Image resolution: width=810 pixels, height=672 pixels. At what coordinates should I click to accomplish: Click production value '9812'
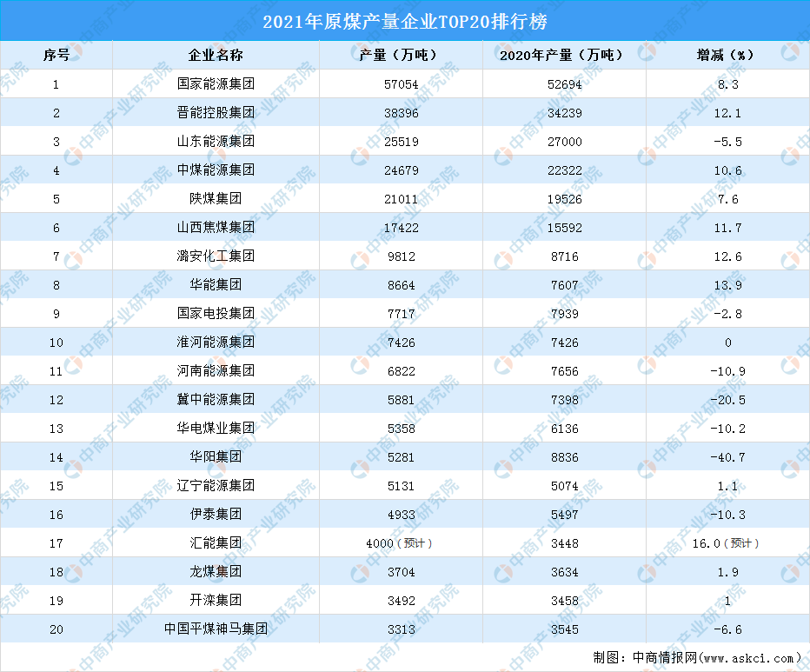401,256
